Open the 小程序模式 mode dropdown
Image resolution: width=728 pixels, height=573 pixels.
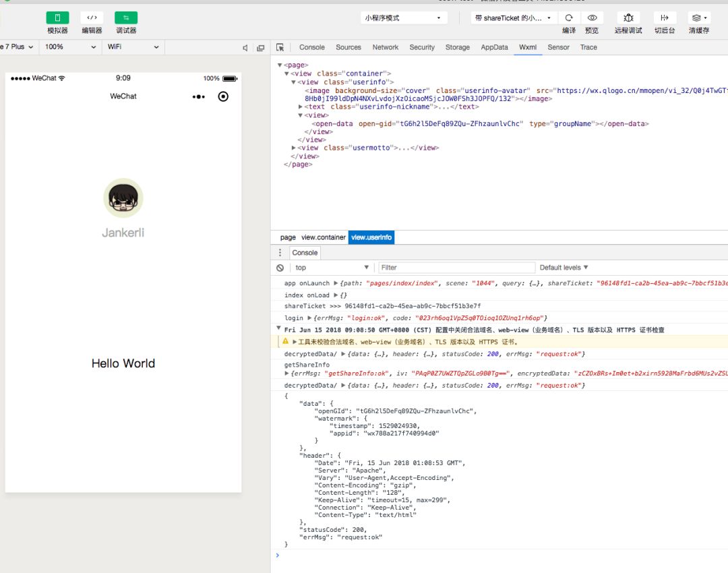click(404, 18)
